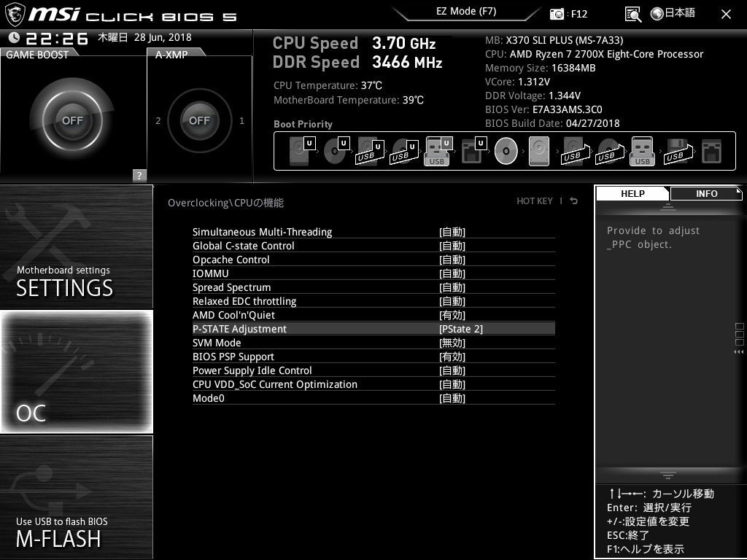This screenshot has height=560, width=747.
Task: Select the legacy network boot icon
Action: [712, 152]
